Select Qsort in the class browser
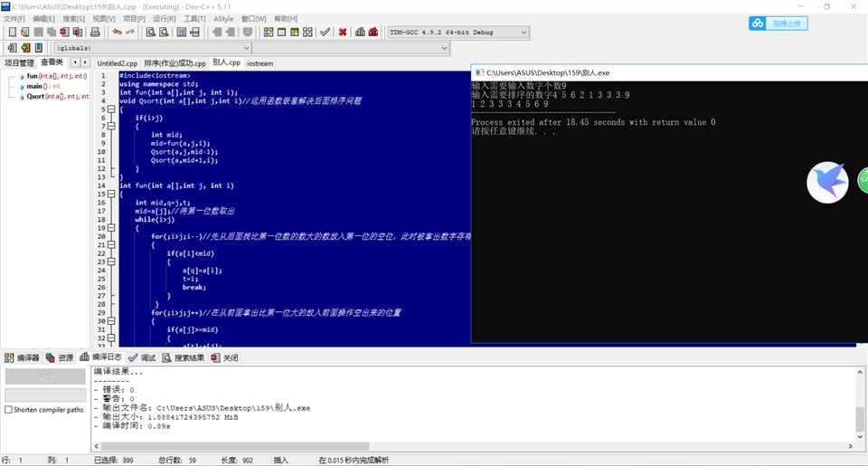Image resolution: width=868 pixels, height=466 pixels. (x=55, y=96)
